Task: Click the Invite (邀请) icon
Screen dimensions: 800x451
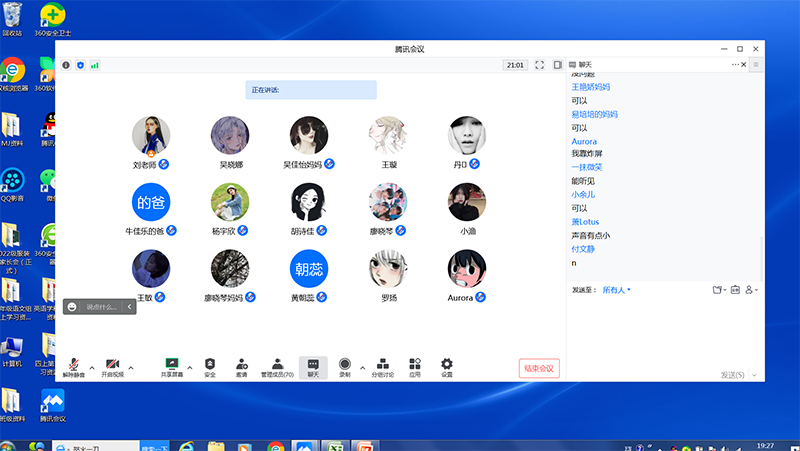Action: click(x=241, y=366)
